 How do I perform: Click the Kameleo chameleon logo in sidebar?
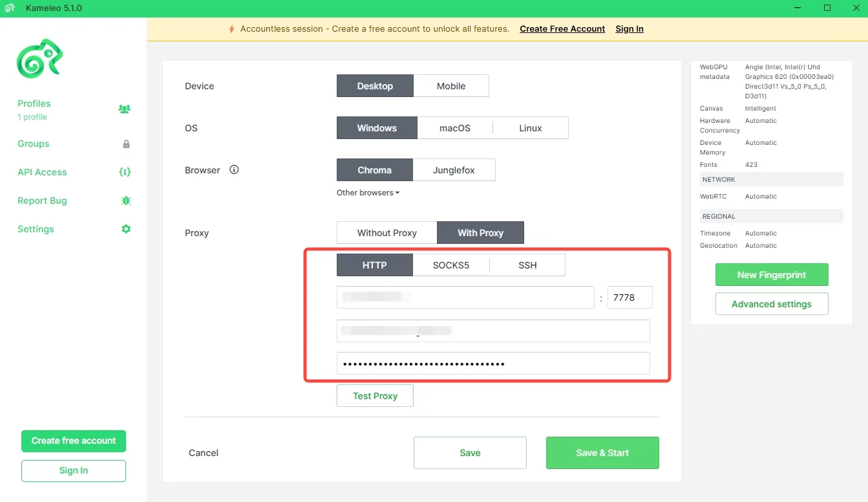pyautogui.click(x=40, y=58)
